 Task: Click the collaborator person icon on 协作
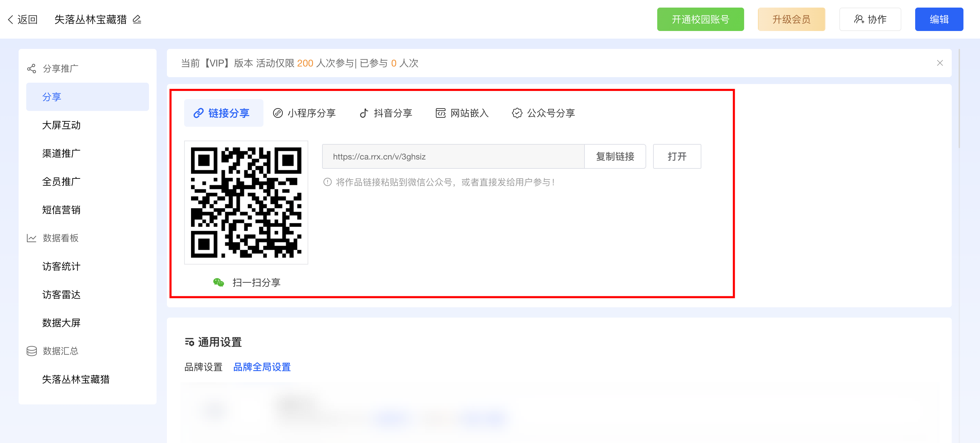point(859,19)
